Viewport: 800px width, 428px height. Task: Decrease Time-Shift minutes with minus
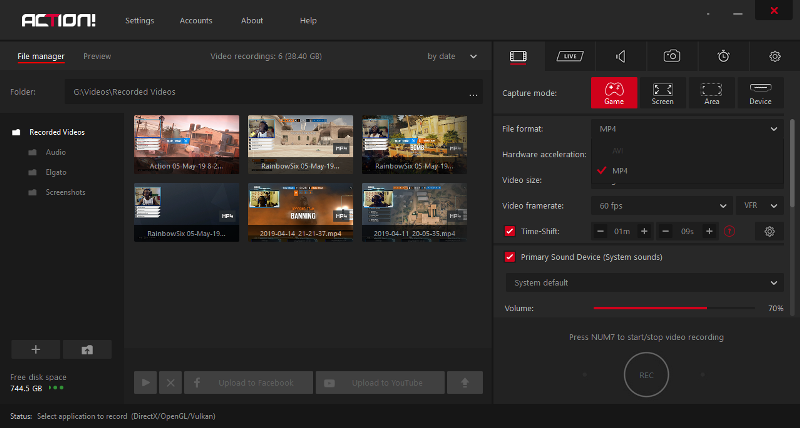click(601, 232)
